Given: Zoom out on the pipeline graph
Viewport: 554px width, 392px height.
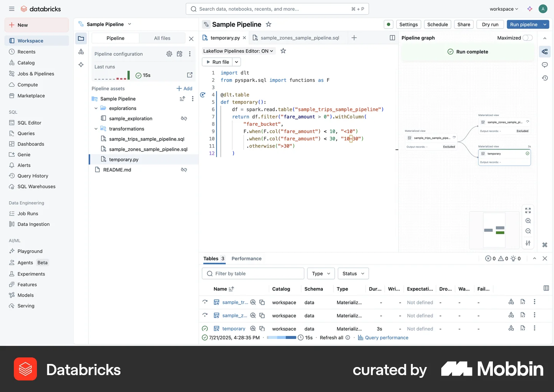Looking at the screenshot, I should pos(528,231).
